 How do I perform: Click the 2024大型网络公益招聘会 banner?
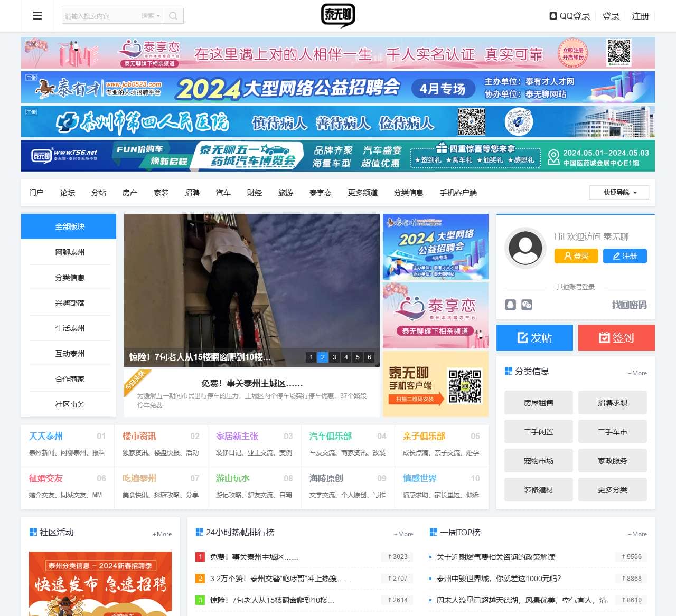338,87
